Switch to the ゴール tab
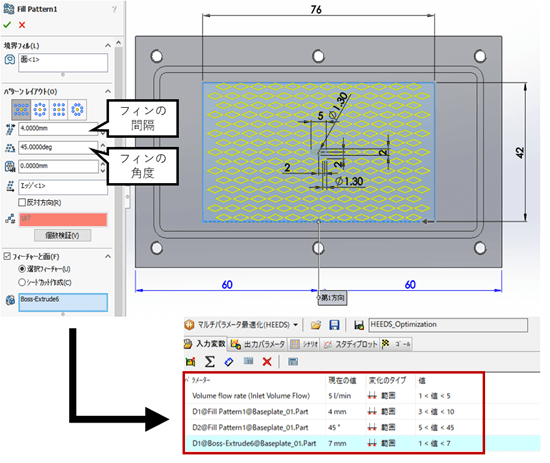 tap(397, 344)
